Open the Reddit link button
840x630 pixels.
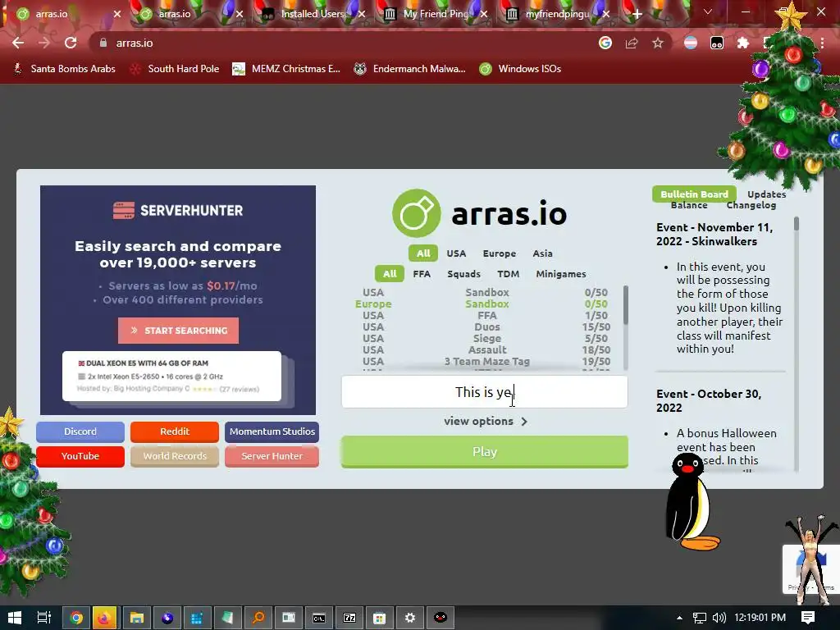click(175, 431)
